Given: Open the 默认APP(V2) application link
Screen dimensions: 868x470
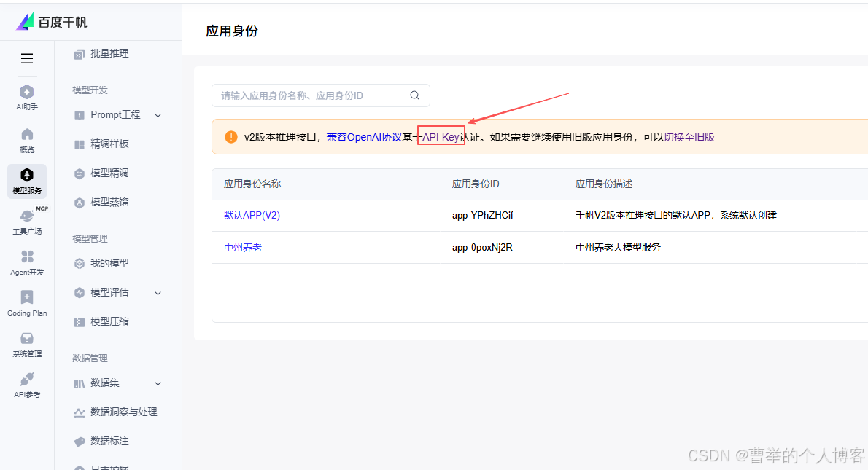Looking at the screenshot, I should tap(252, 215).
